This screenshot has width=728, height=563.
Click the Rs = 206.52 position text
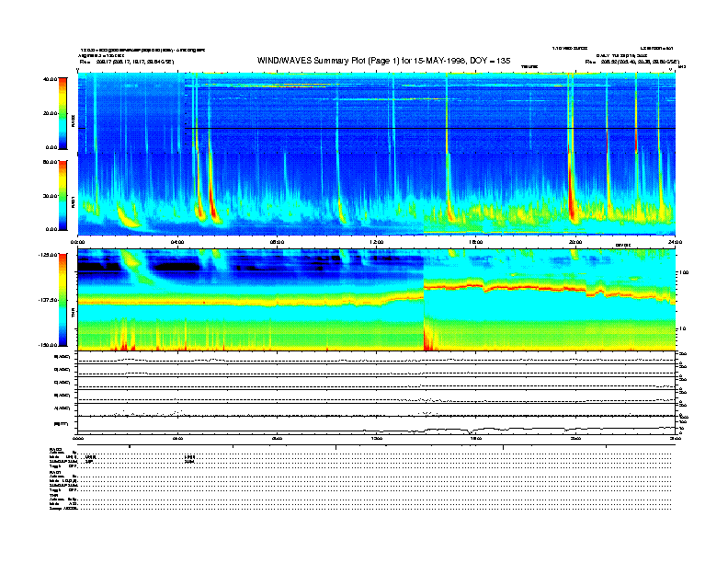tap(631, 62)
